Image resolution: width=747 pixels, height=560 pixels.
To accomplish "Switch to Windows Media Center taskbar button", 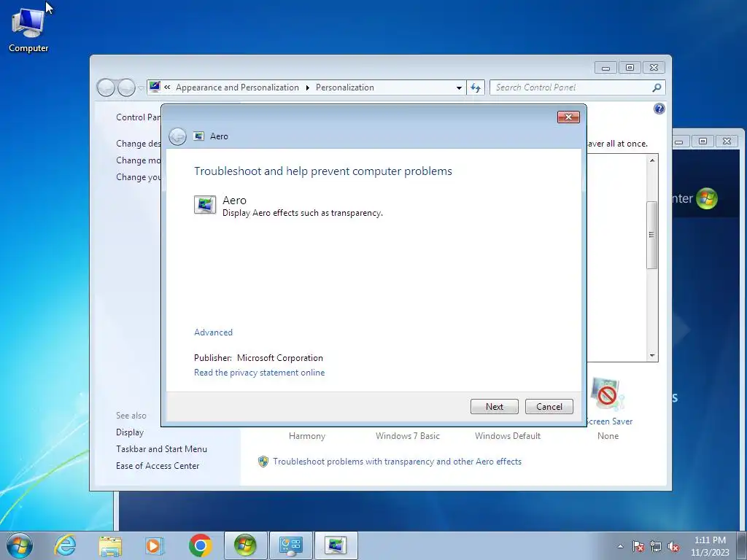I will (x=245, y=545).
